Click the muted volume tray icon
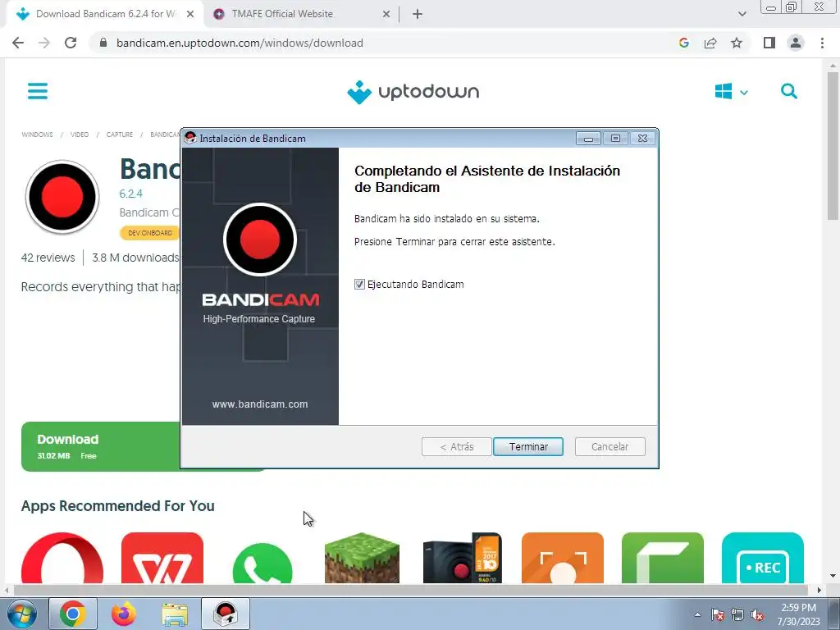Viewport: 840px width, 630px height. coord(757,615)
